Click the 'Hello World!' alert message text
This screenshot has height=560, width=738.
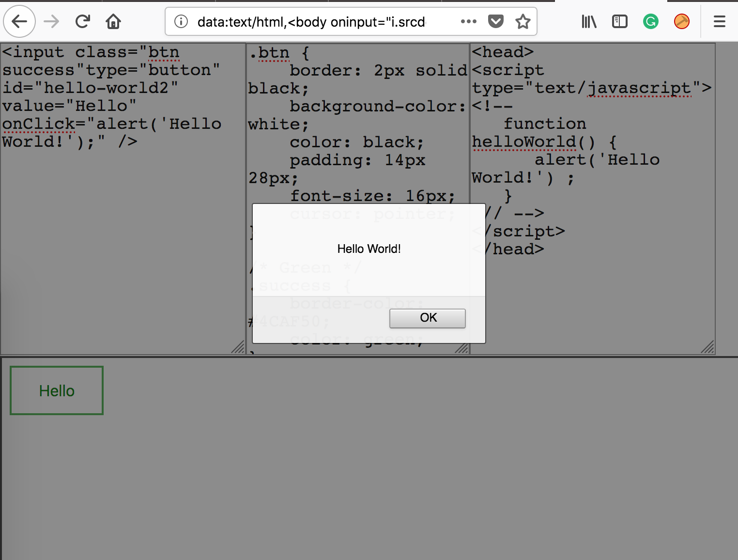[x=369, y=249]
